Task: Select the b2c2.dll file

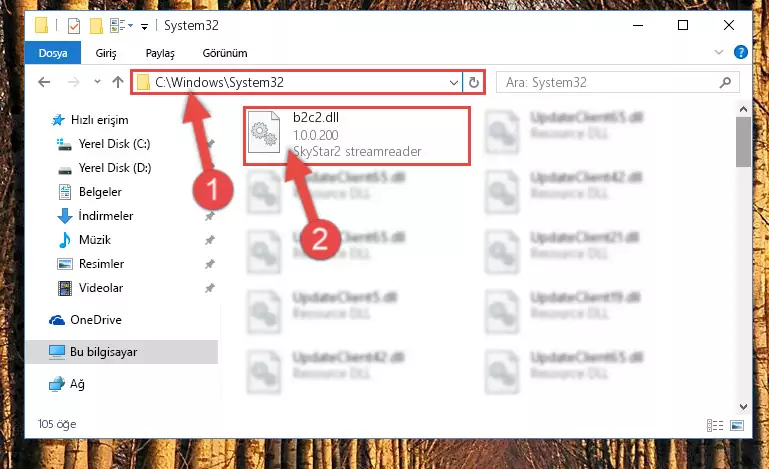Action: [x=357, y=135]
